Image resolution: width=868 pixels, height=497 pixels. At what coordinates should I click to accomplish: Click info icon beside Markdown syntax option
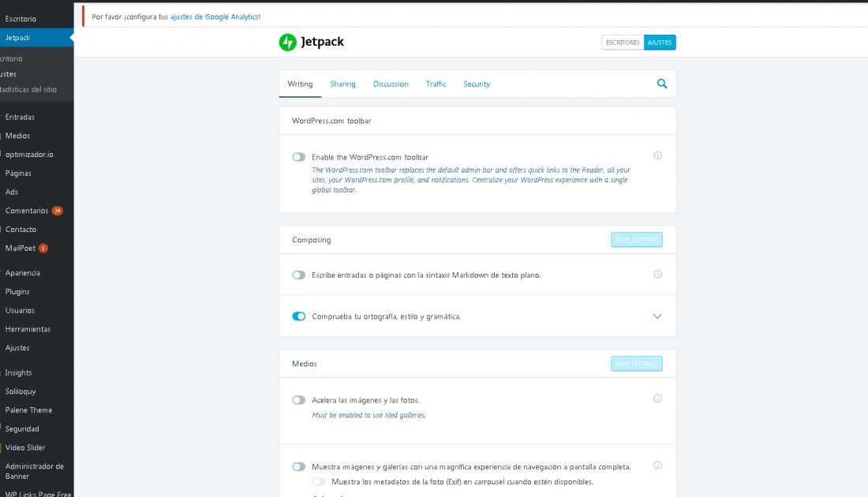(657, 275)
